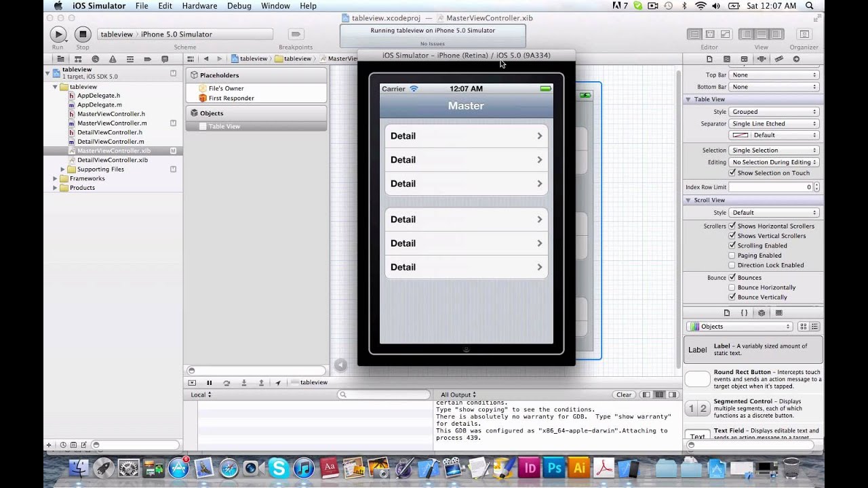Enable Direction Lock Enabled checkbox
Screen dimensions: 868x488
(732, 265)
